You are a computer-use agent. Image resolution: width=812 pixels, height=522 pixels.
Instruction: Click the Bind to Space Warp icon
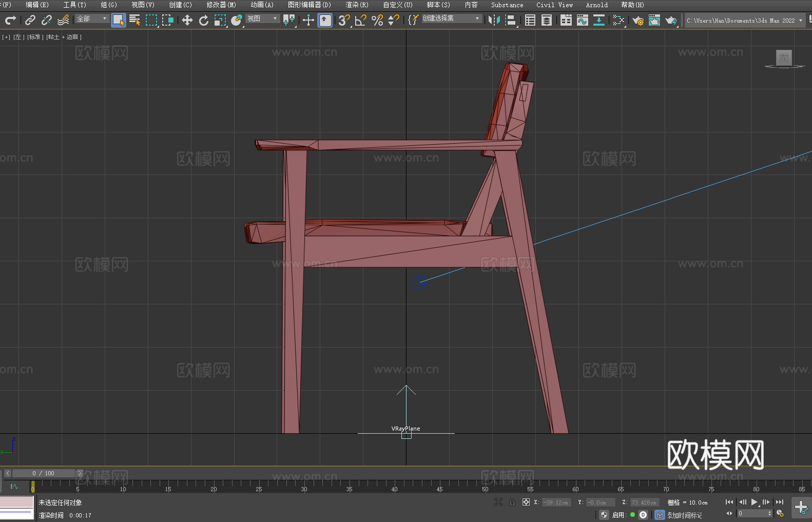point(63,20)
